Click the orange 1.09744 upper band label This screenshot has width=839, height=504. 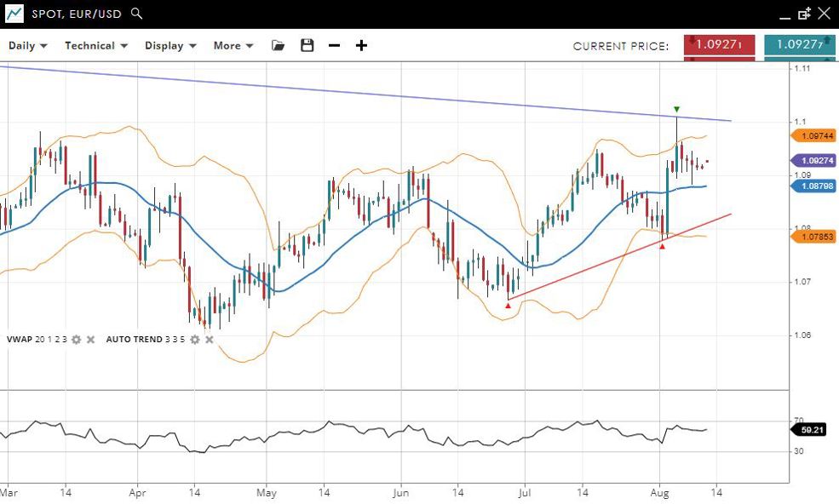tap(813, 135)
